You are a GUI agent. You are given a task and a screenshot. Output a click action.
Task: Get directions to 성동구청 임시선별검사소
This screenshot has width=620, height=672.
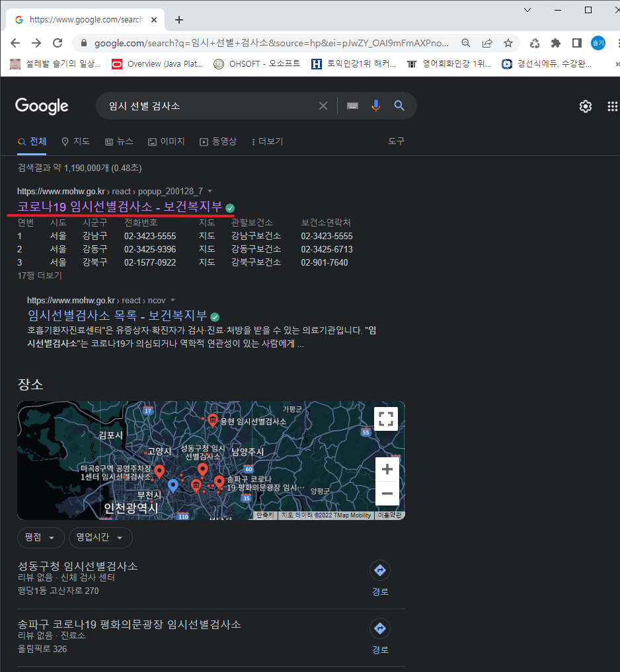(380, 578)
